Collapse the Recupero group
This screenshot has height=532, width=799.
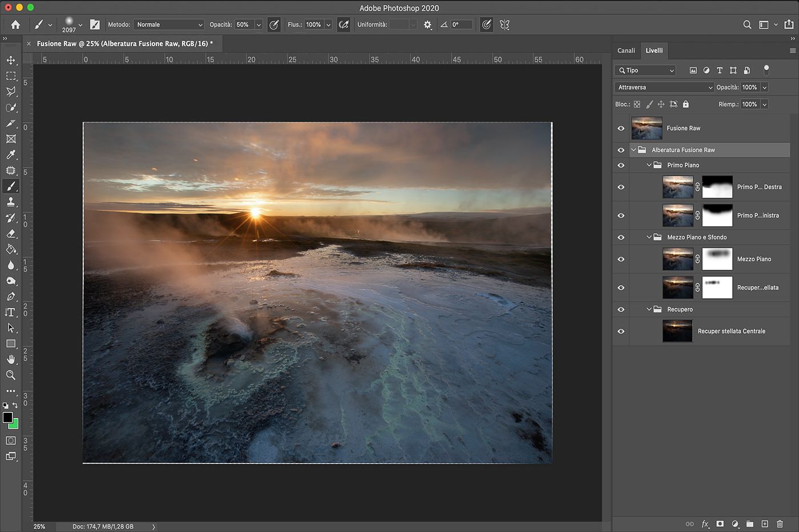649,309
